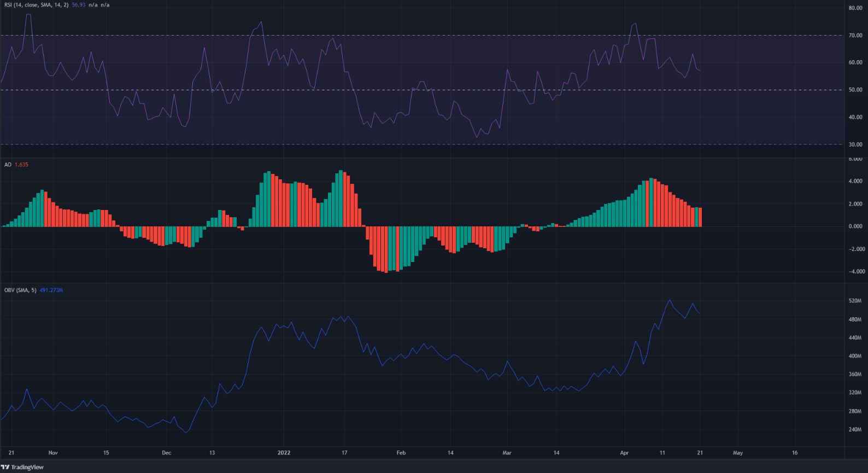Click the AO current value 1.635
The image size is (868, 473).
tap(21, 164)
